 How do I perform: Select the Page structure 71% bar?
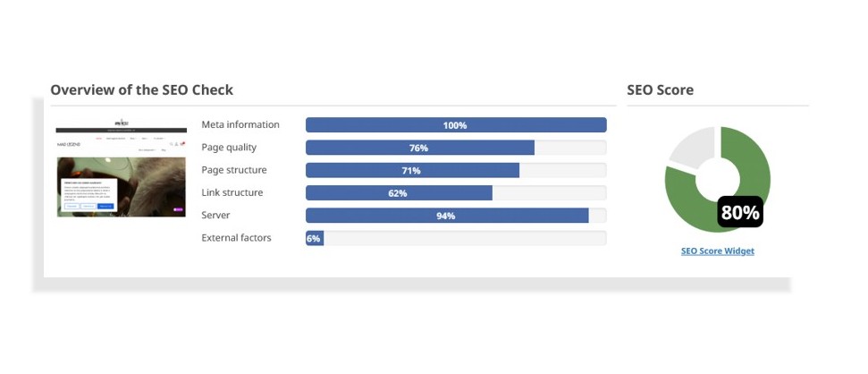coord(456,170)
